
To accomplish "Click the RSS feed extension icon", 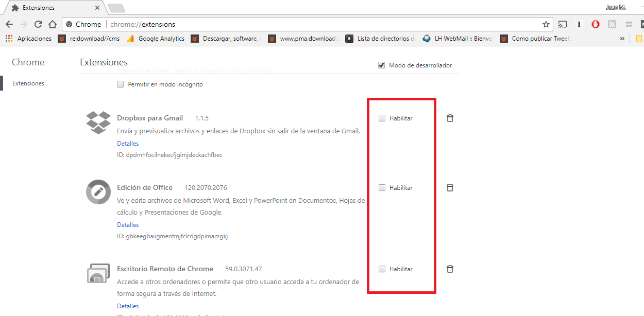I will click(x=612, y=24).
